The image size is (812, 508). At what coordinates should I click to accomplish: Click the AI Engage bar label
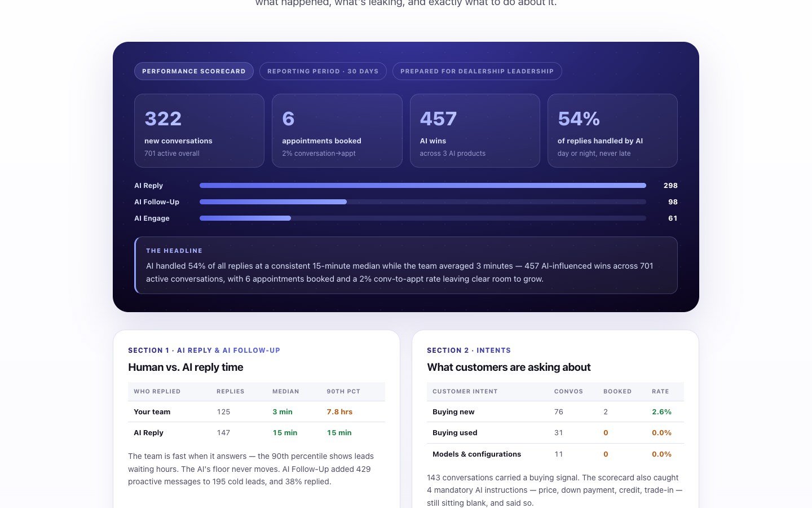pos(152,218)
